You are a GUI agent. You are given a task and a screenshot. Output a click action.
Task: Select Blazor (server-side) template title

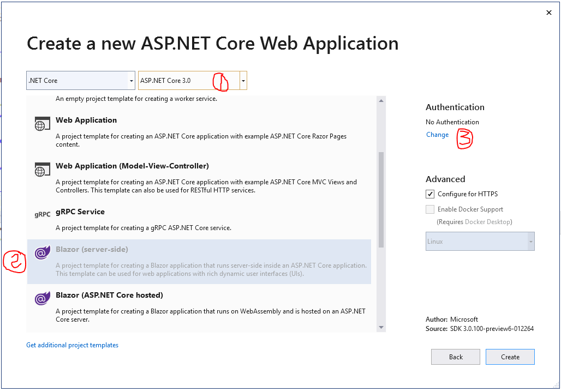[x=92, y=249]
